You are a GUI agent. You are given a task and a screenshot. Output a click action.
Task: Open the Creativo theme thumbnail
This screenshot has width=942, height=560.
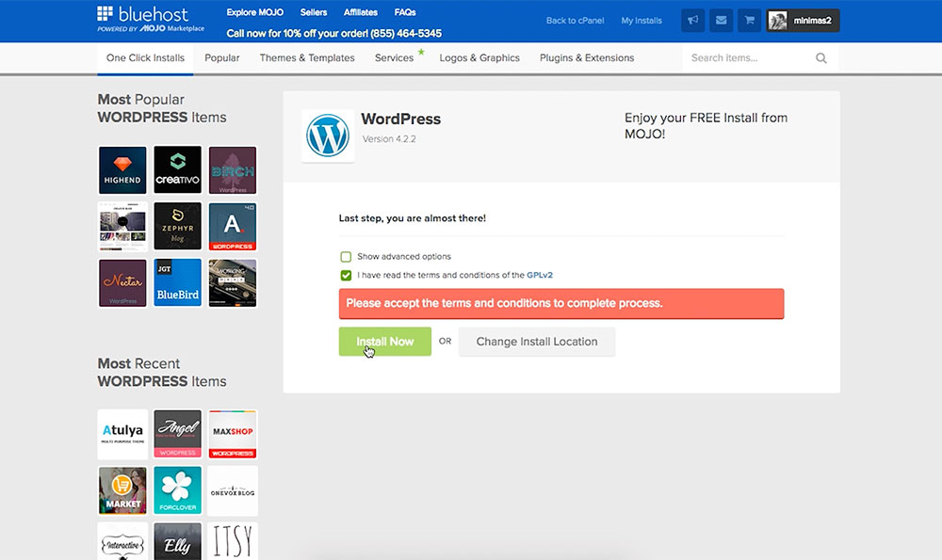[x=177, y=169]
